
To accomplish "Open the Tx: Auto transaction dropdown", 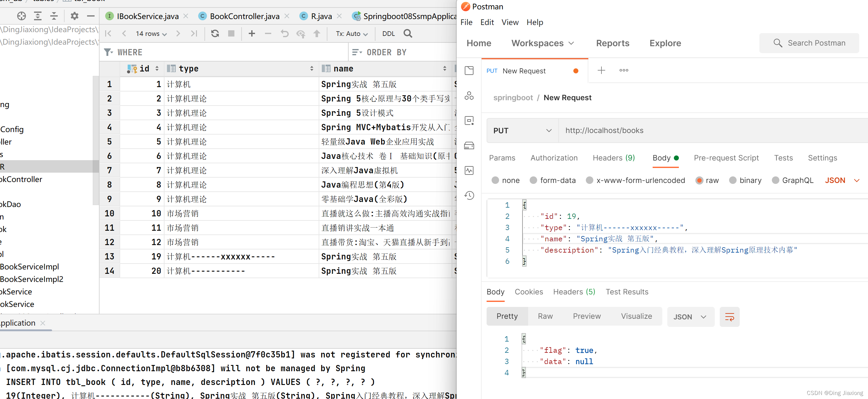I will pos(351,34).
